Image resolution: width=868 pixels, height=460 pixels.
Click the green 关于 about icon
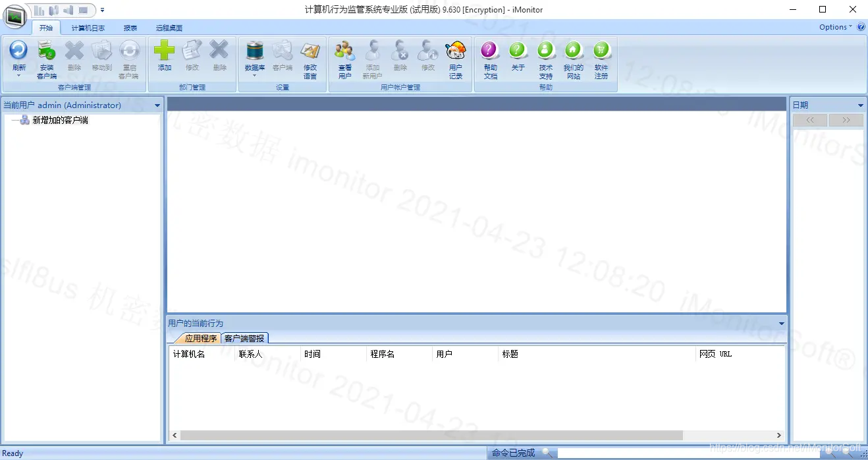[x=518, y=51]
